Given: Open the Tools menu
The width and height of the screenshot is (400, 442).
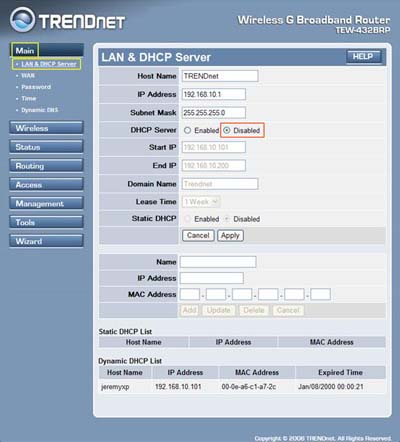Looking at the screenshot, I should coord(46,222).
